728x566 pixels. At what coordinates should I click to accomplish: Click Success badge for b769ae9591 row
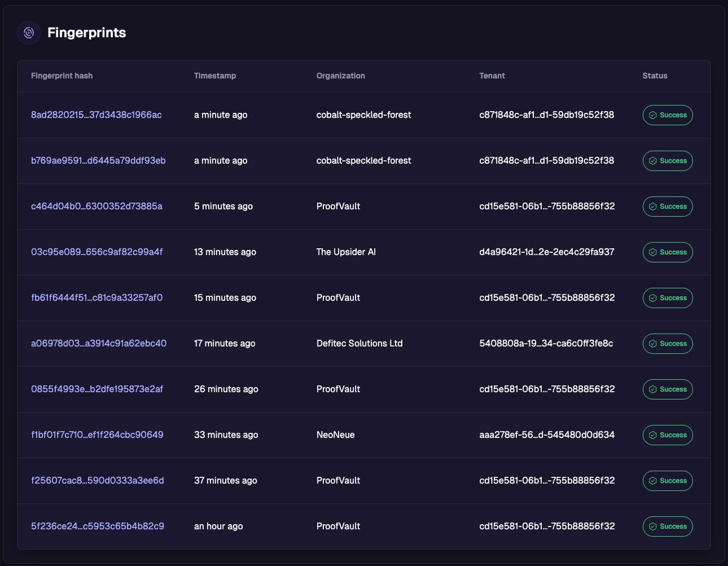click(x=667, y=161)
